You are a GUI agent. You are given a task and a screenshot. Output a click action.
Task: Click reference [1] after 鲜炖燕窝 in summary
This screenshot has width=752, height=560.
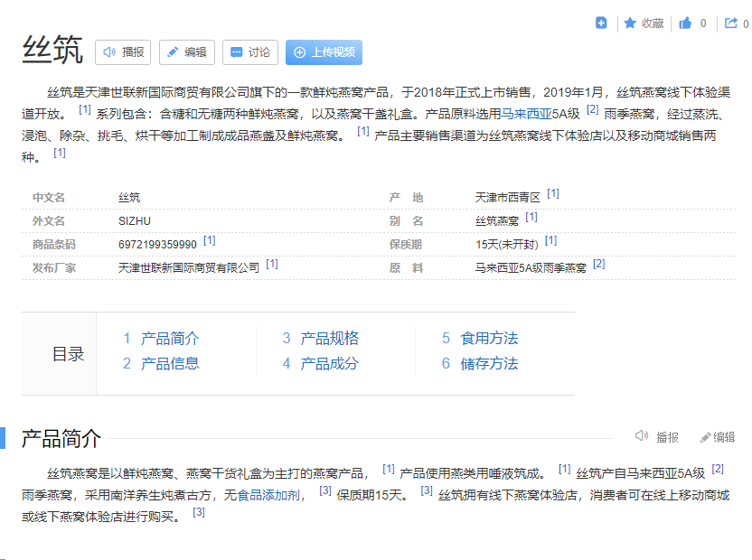(363, 131)
